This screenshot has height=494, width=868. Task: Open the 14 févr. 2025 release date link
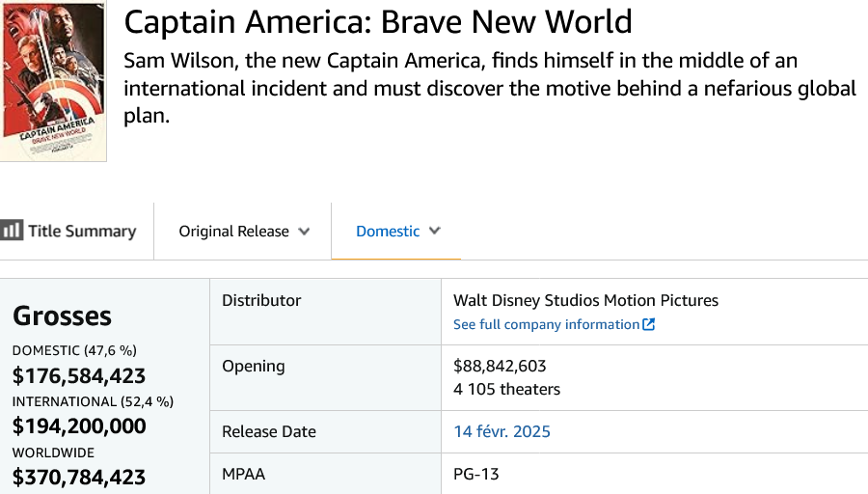tap(502, 431)
